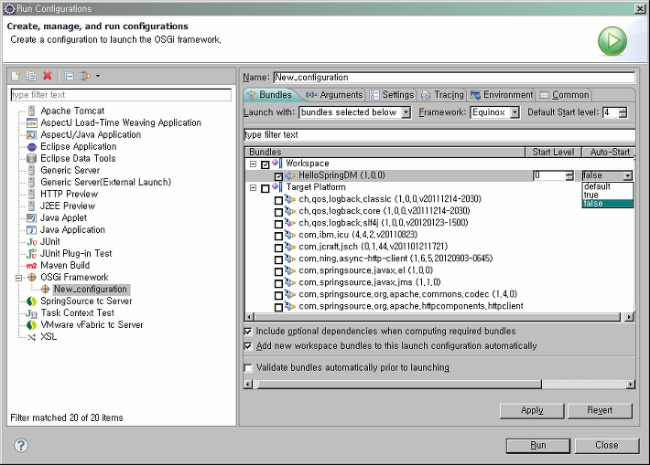The width and height of the screenshot is (650, 465).
Task: Click the Java Application icon
Action: tap(32, 230)
